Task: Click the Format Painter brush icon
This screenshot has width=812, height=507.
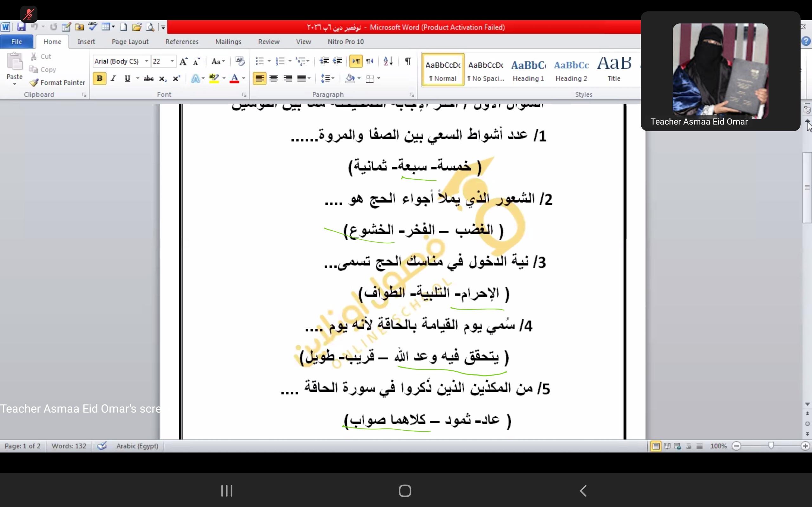Action: 34,82
